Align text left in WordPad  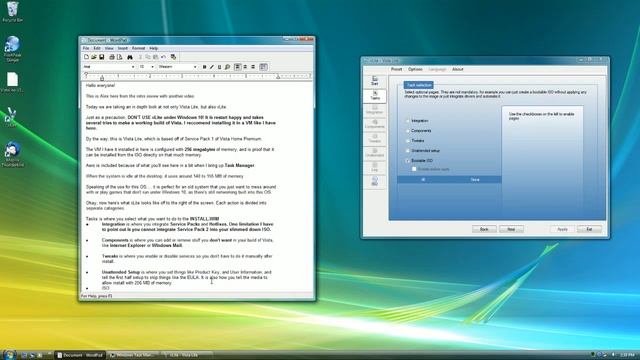point(238,67)
